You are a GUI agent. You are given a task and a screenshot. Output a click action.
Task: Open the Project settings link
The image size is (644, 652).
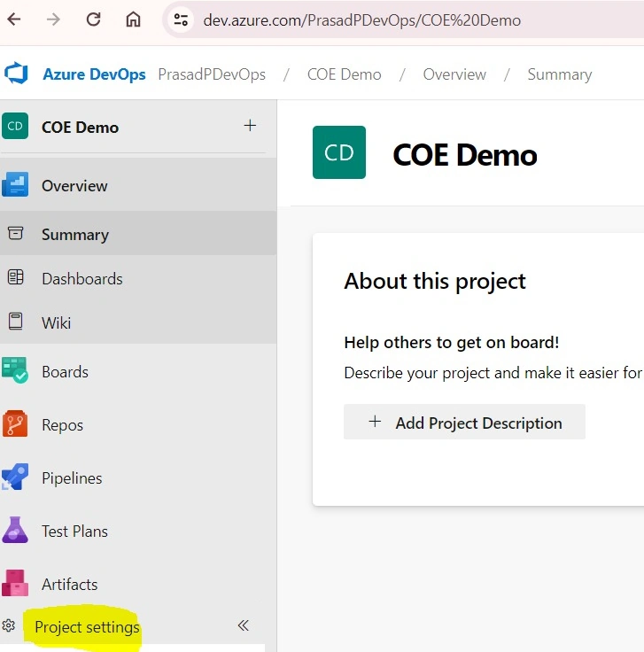[88, 626]
